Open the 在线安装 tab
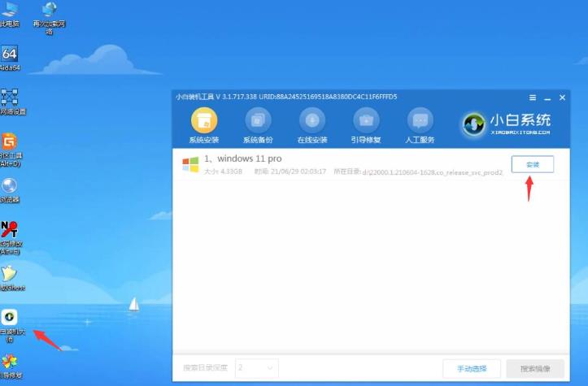Image resolution: width=588 pixels, height=386 pixels. coord(312,126)
